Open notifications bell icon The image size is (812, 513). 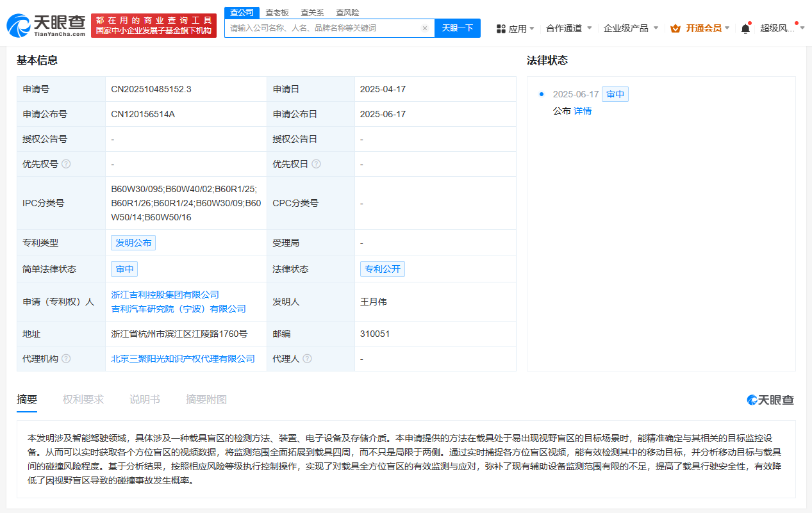coord(745,28)
